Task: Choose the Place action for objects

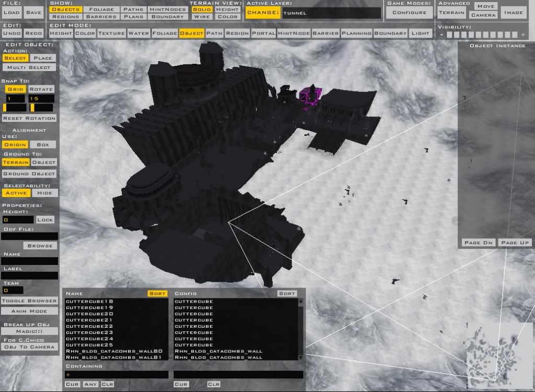Action: click(x=43, y=58)
